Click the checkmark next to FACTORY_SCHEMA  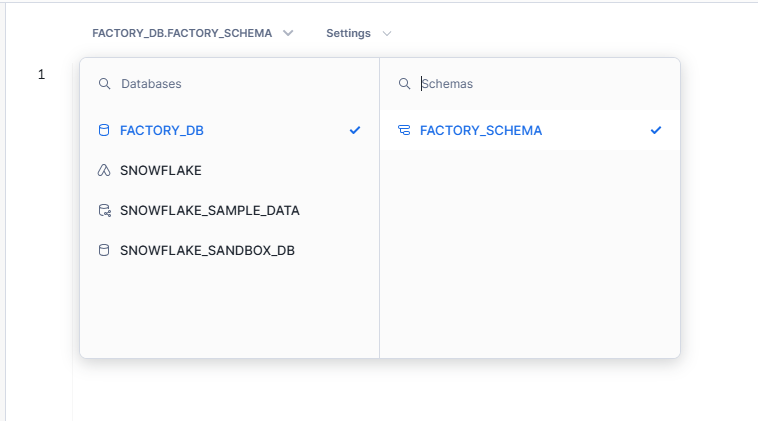(656, 130)
